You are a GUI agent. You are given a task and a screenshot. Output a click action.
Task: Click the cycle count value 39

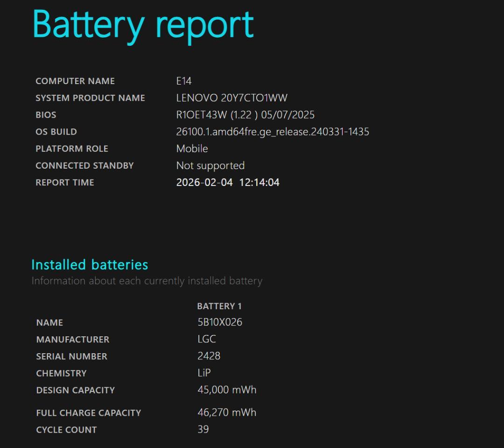tap(203, 429)
